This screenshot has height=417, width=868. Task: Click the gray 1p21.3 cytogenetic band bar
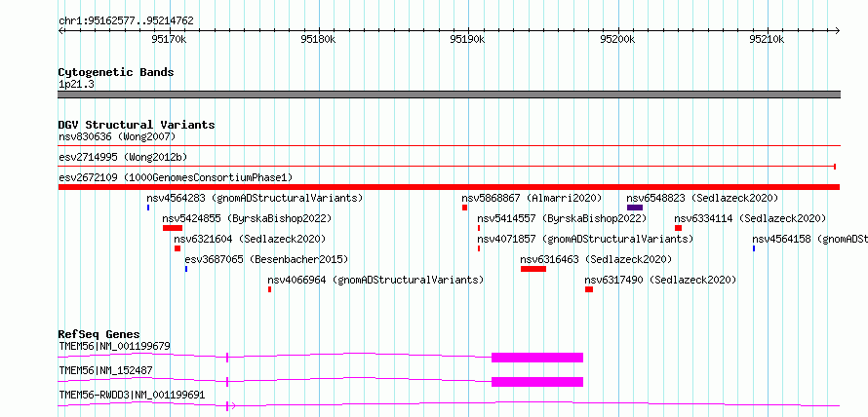449,95
